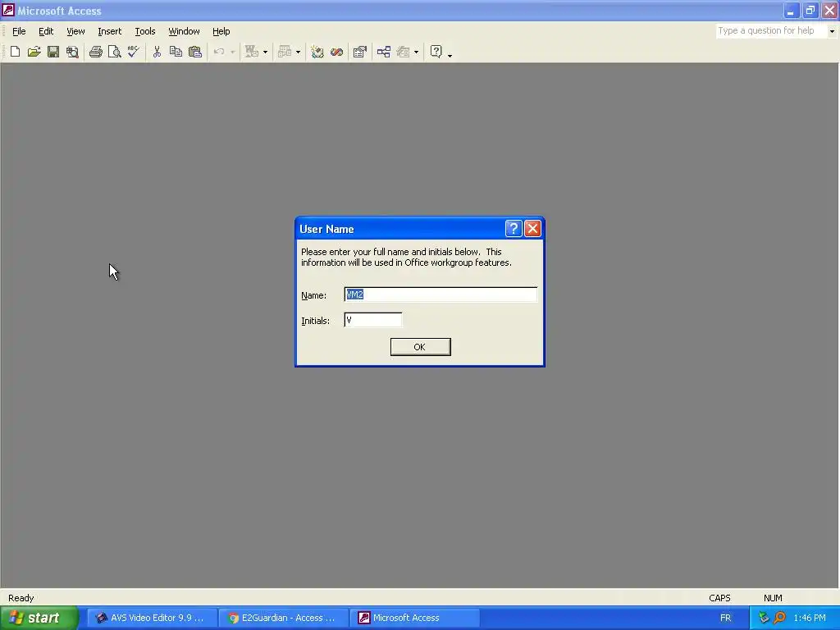Click the network tray icon left of the magnifier
This screenshot has height=630, width=840.
tap(764, 618)
